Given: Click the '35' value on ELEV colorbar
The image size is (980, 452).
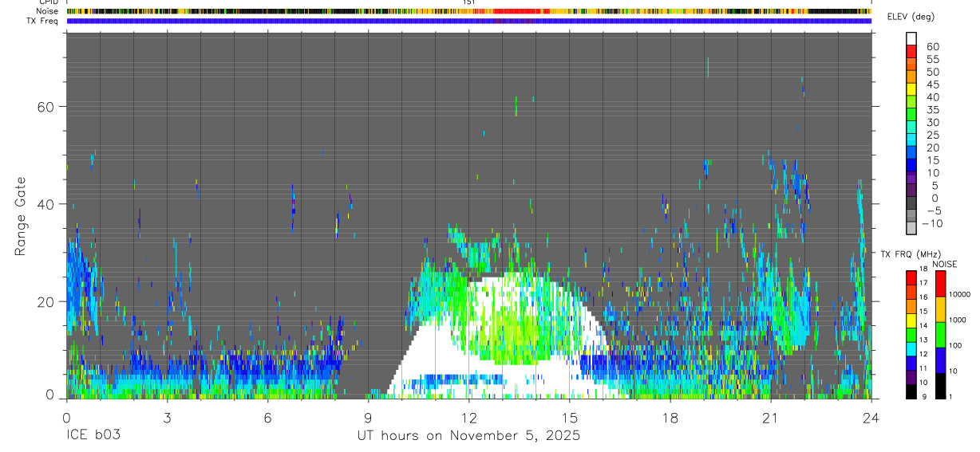Looking at the screenshot, I should (933, 109).
